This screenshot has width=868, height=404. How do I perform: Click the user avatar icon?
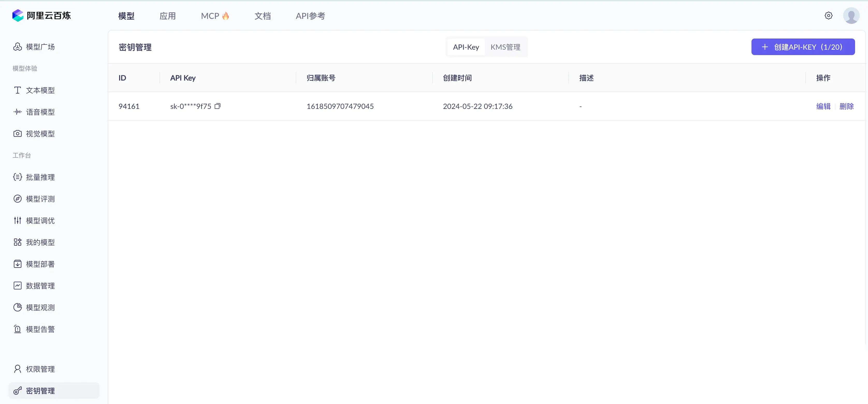pyautogui.click(x=851, y=16)
